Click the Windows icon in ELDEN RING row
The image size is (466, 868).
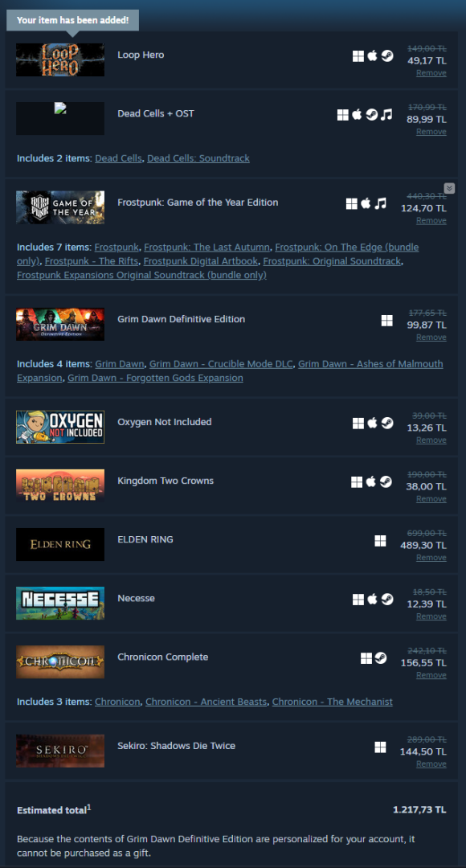[380, 541]
